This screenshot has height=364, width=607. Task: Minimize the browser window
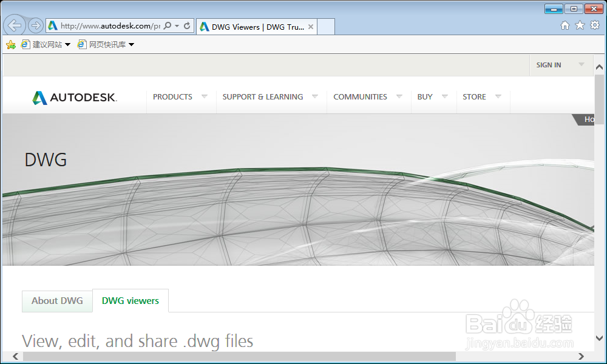coord(554,8)
